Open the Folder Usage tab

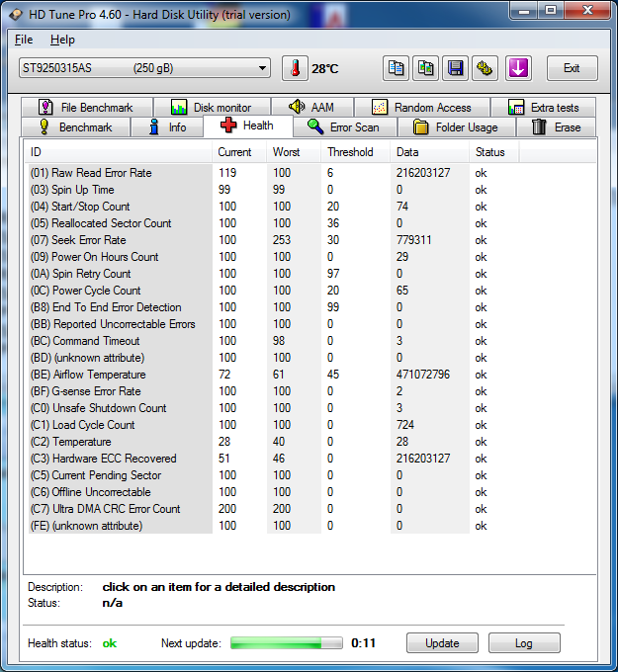456,127
